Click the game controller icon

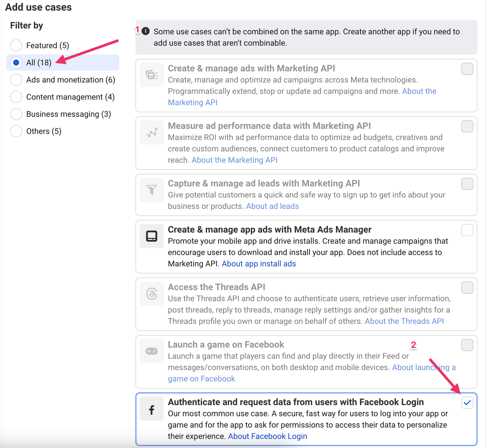152,351
